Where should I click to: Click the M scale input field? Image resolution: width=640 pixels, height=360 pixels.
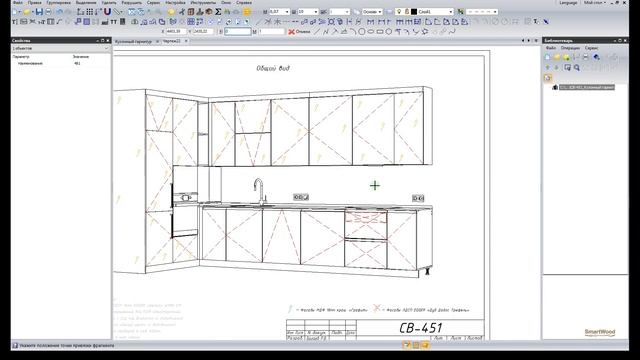tap(271, 31)
